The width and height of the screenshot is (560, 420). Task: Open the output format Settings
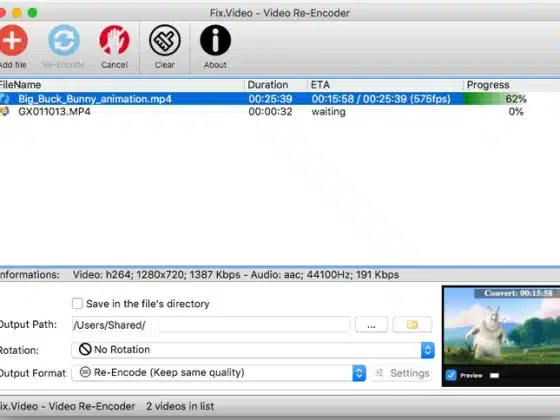click(402, 373)
